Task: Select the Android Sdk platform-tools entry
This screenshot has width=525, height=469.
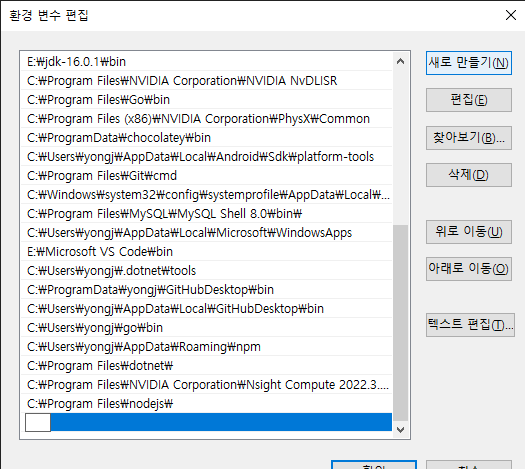Action: pyautogui.click(x=207, y=157)
